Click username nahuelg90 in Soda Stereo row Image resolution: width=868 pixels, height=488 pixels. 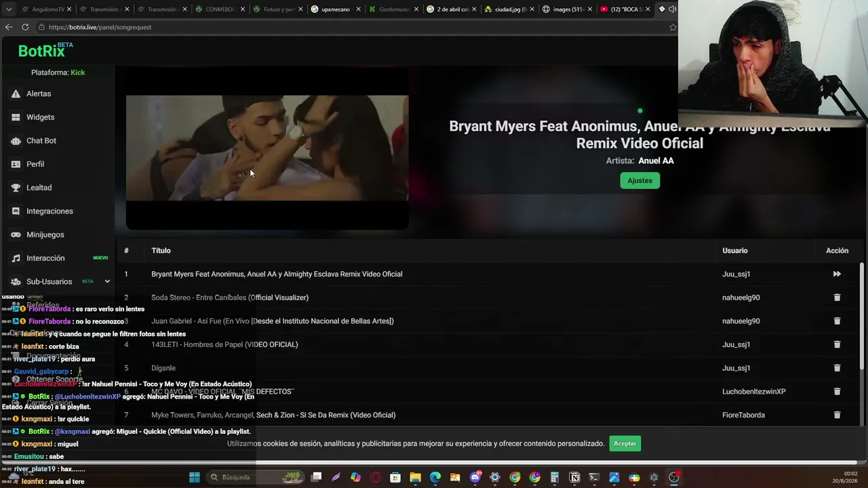tap(741, 298)
